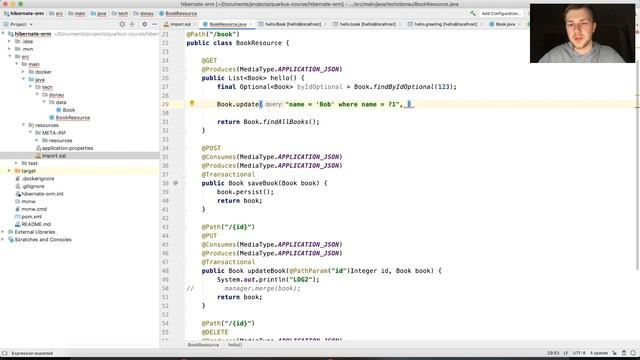Click Expression expected status message
Viewport: 640px width, 360px height.
tap(32, 353)
